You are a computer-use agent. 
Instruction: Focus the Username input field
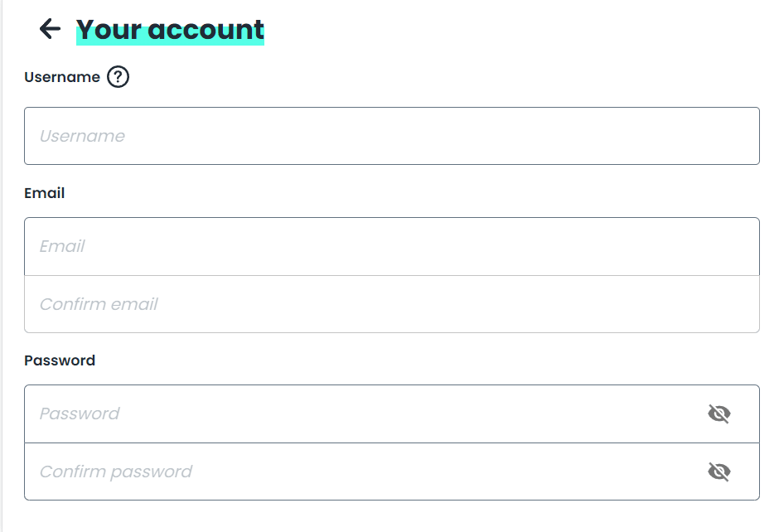click(x=392, y=136)
